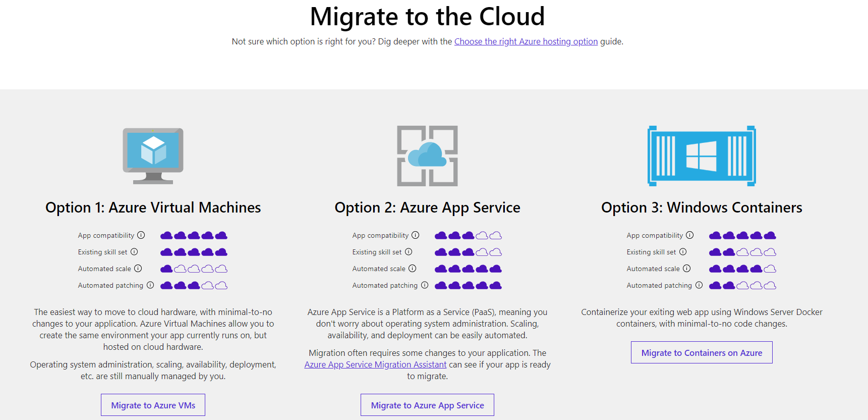Show info for Existing skill set under Virtual Machines

[134, 252]
